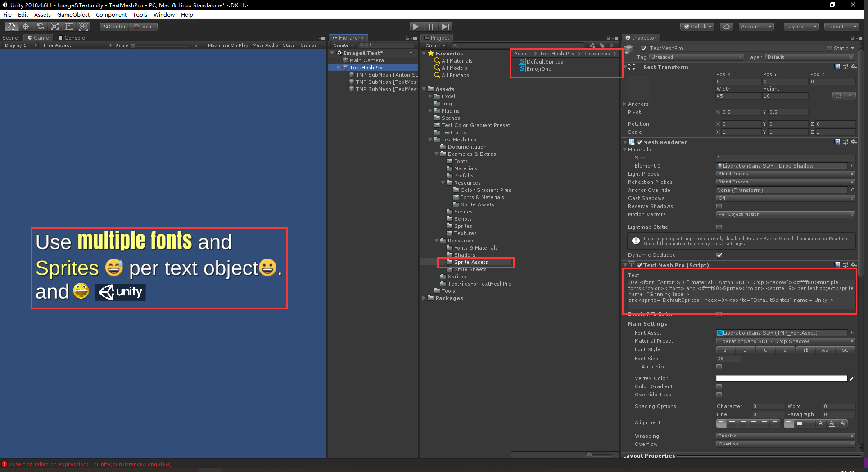Viewport: 868px width, 472px height.
Task: Collapse the TextMesh Pro folder in Assets
Action: (x=430, y=140)
